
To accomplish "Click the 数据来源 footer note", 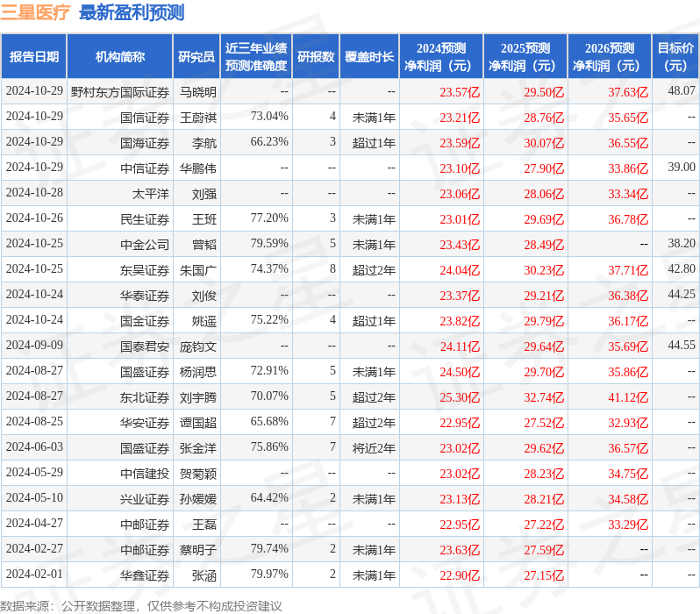I will tap(141, 606).
